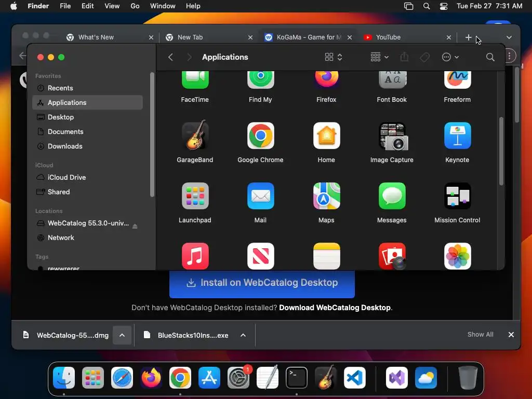
Task: Select the Mail app icon
Action: coord(260,196)
